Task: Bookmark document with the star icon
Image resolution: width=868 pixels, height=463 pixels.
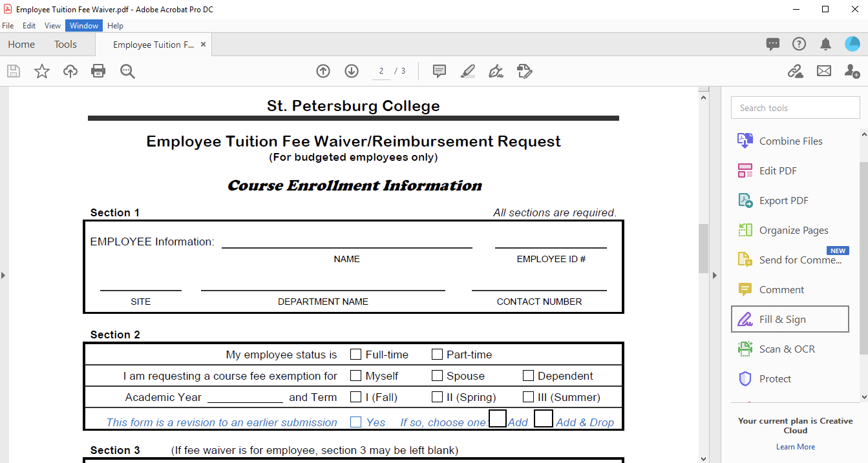Action: (42, 71)
